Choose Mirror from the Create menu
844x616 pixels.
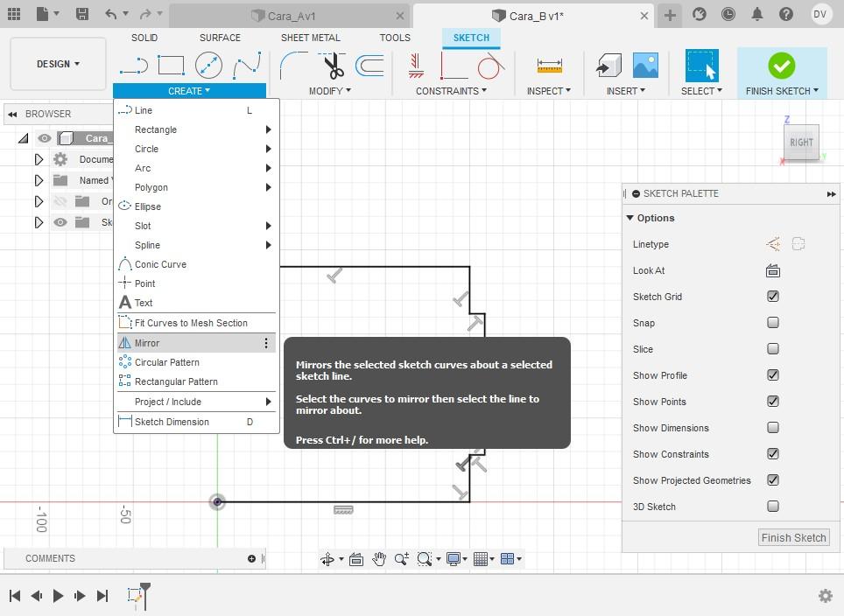click(x=196, y=343)
